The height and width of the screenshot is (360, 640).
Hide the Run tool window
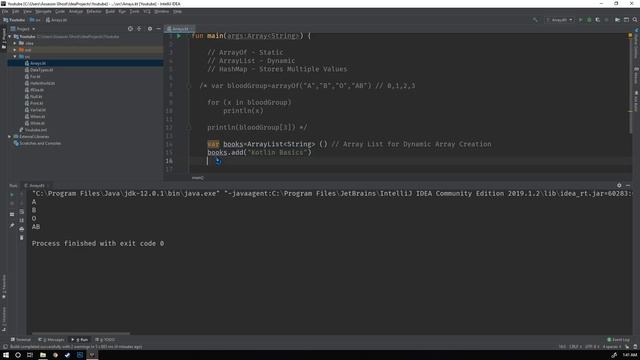[x=628, y=185]
